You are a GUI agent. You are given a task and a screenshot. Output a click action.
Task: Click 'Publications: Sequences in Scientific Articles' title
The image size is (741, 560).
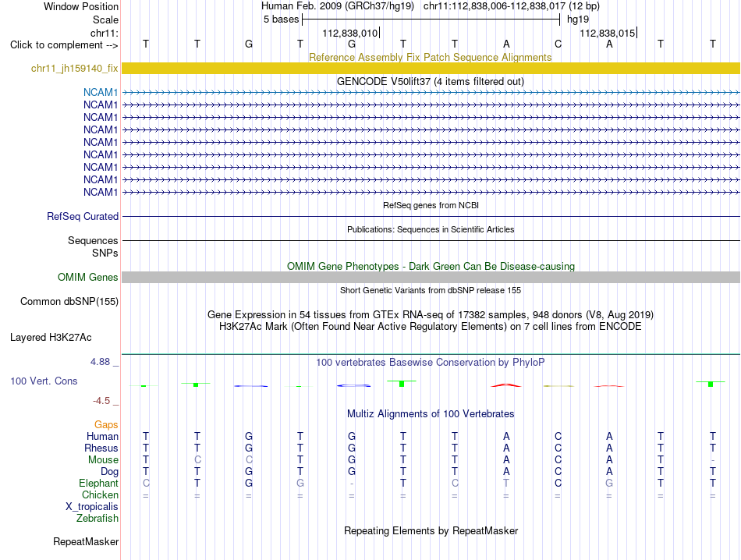431,229
